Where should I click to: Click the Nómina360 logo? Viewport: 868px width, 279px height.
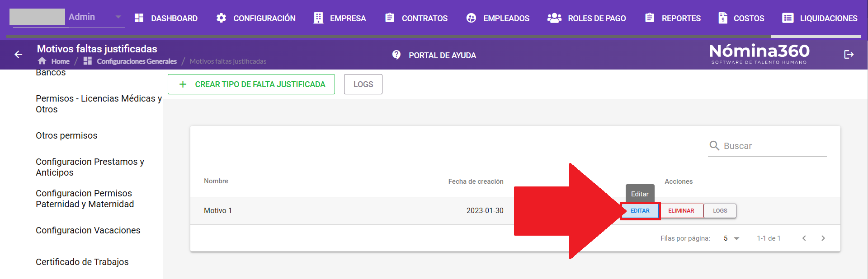pyautogui.click(x=759, y=54)
